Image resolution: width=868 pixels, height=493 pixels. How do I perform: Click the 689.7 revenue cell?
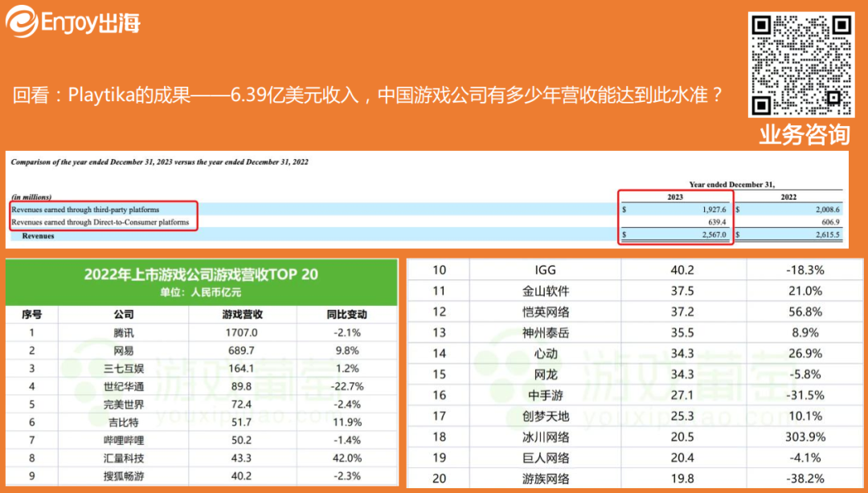click(242, 351)
